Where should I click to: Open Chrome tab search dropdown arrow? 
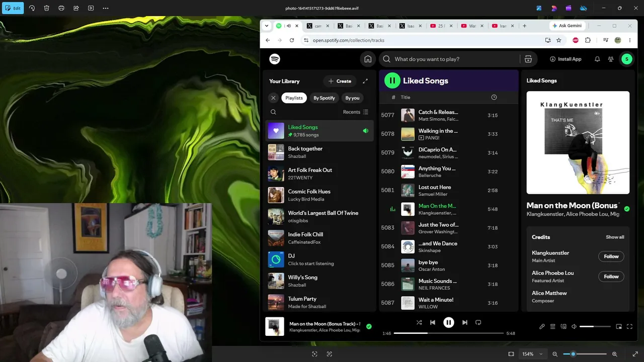[x=267, y=26]
